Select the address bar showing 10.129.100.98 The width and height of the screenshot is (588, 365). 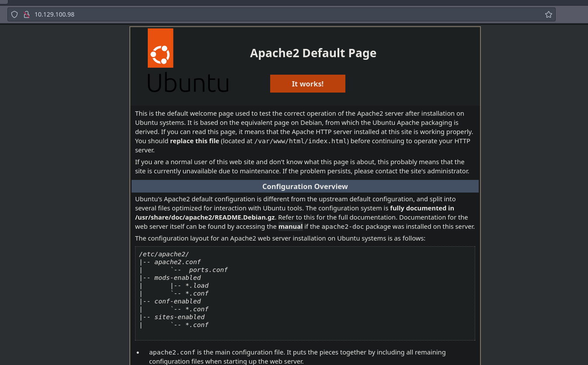tap(282, 14)
